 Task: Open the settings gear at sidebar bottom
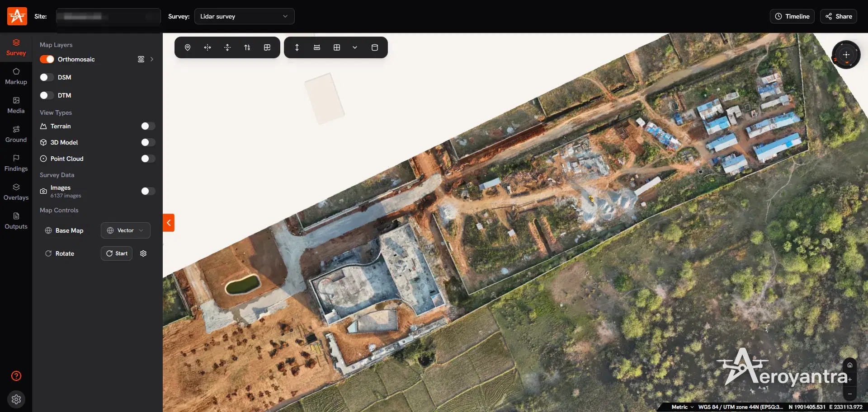click(x=16, y=399)
